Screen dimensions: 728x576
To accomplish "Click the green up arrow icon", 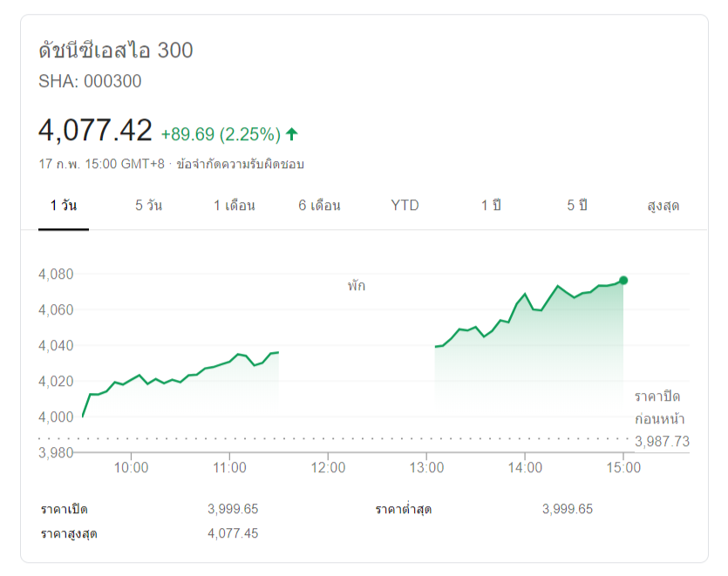I will click(292, 133).
